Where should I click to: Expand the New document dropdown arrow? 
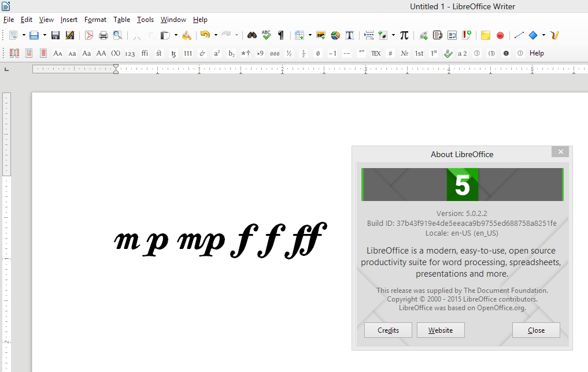[x=24, y=35]
